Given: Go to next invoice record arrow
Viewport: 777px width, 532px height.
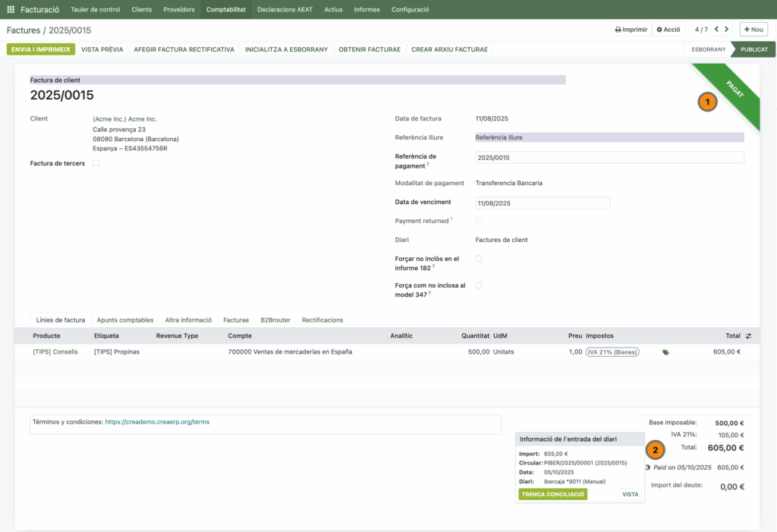Looking at the screenshot, I should (726, 30).
